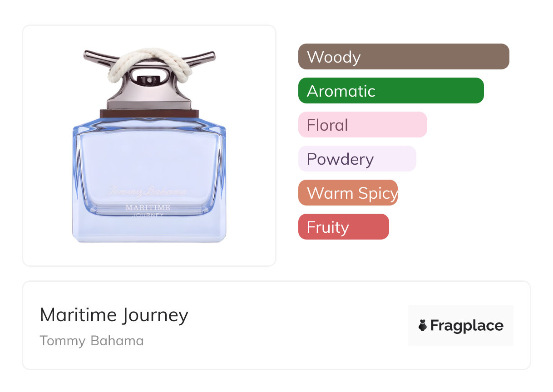
Task: Click the Fragplace wordmark text
Action: 467,325
